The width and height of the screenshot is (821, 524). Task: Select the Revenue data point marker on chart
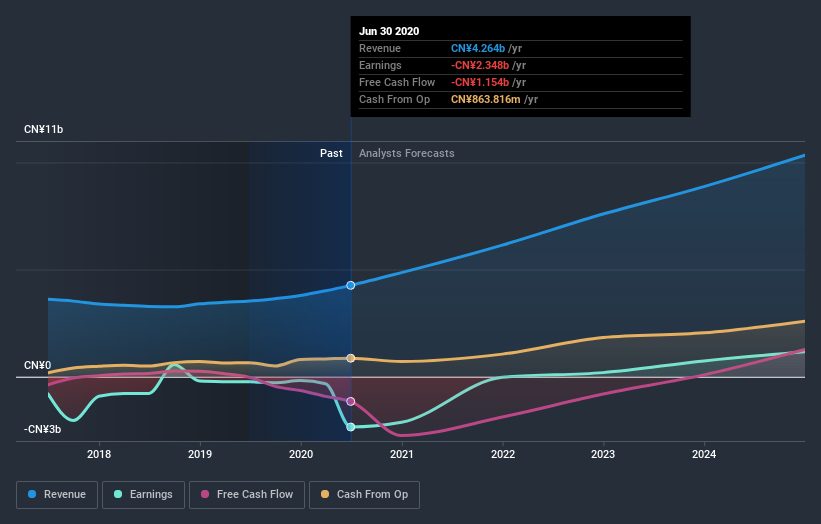[351, 285]
